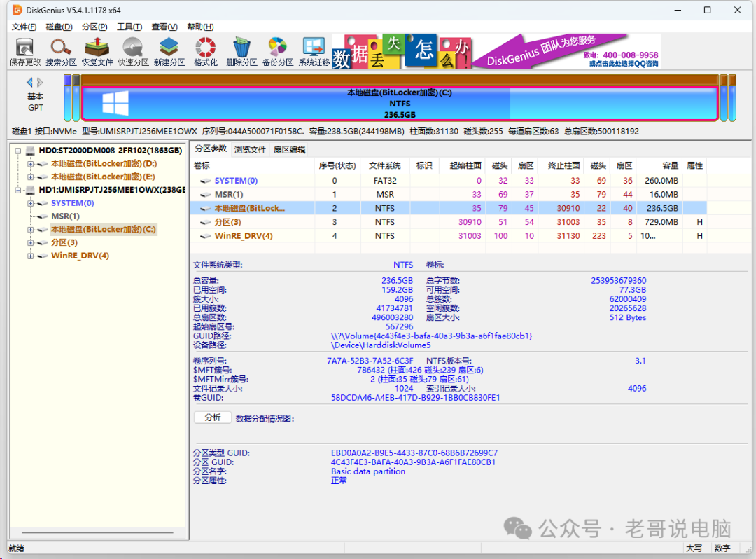Click the 分析 button

point(213,417)
